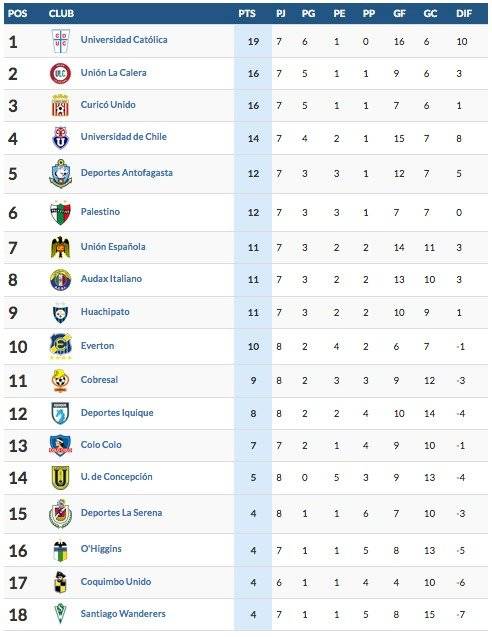The image size is (492, 637).
Task: Click the DIF column header
Action: pos(464,13)
